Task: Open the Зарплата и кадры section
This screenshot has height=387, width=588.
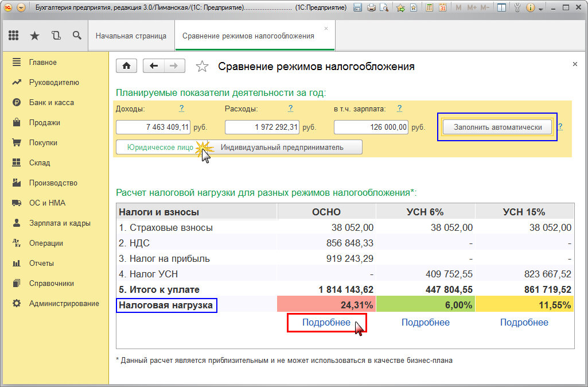Action: click(x=60, y=223)
